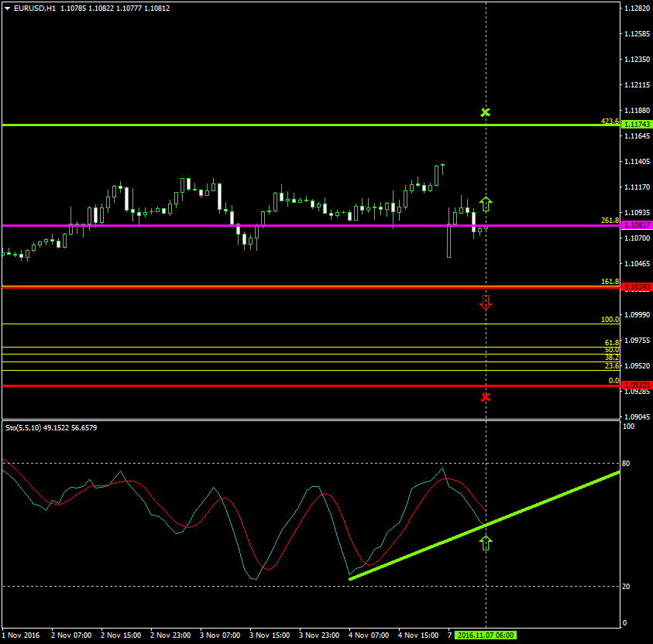Click the 61.8 Fibonacci label
Image resolution: width=653 pixels, height=644 pixels.
[x=611, y=341]
